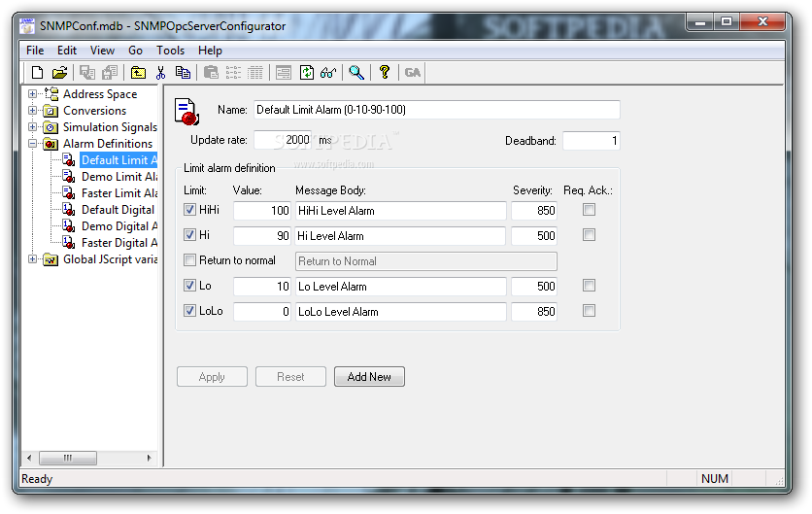Screen dimensions: 812x514
Task: Click the yellow question mark Help icon
Action: [385, 73]
